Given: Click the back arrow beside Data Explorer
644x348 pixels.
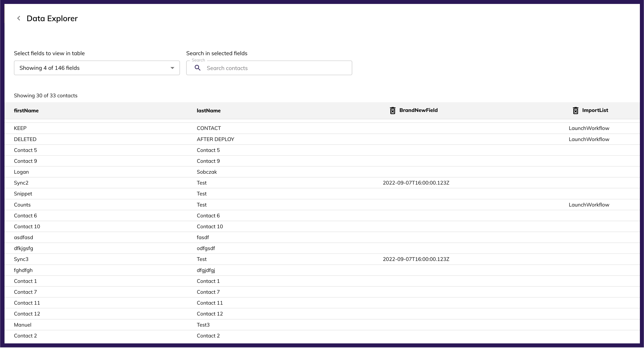Looking at the screenshot, I should pyautogui.click(x=18, y=18).
